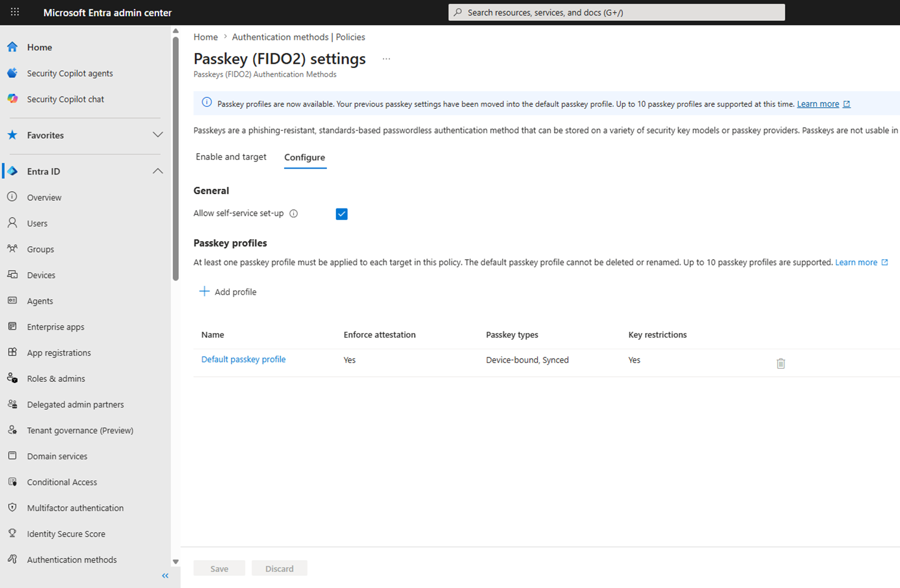This screenshot has height=588, width=900.
Task: Open the Security Copilot chat icon
Action: tap(13, 99)
